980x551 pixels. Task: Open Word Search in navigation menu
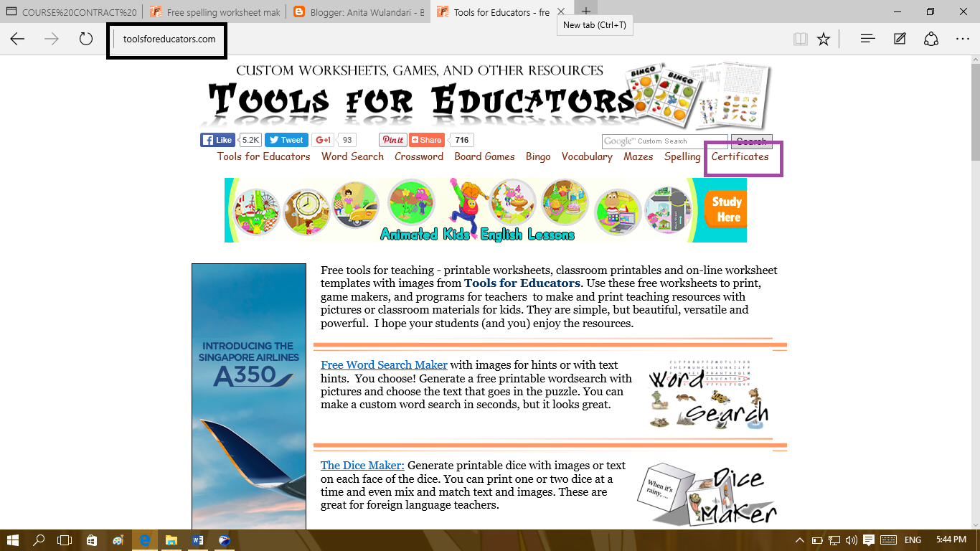coord(352,156)
